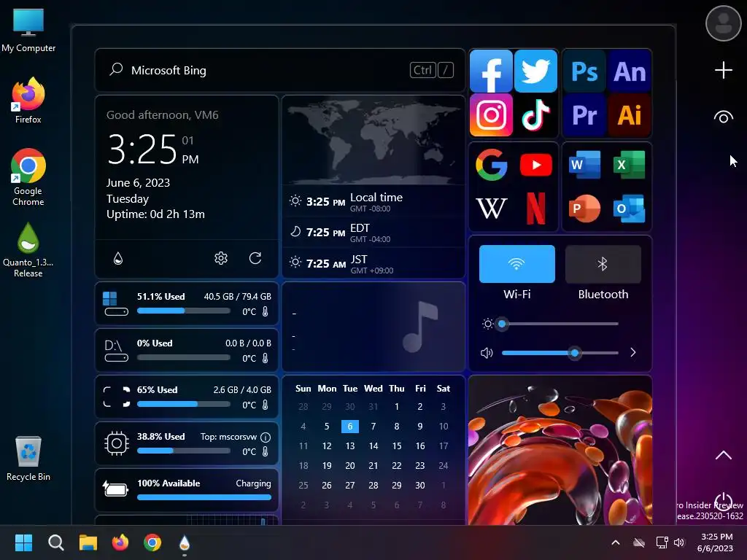Click the tray network display icon
Image resolution: width=747 pixels, height=560 pixels.
coord(662,542)
